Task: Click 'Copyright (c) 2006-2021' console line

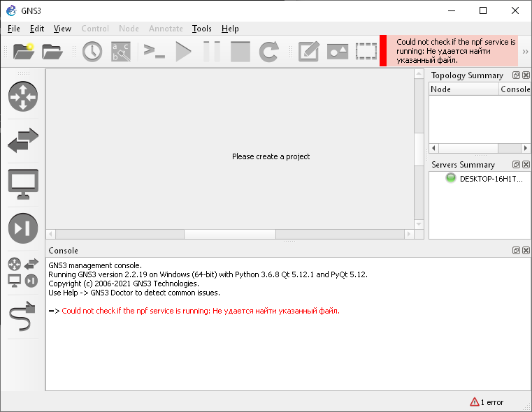Action: (x=124, y=284)
